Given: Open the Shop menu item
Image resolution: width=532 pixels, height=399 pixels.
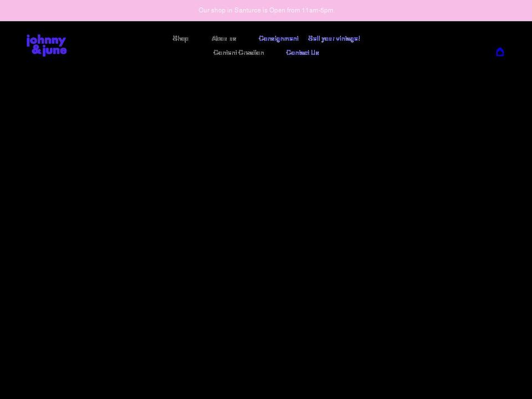Looking at the screenshot, I should (x=181, y=38).
